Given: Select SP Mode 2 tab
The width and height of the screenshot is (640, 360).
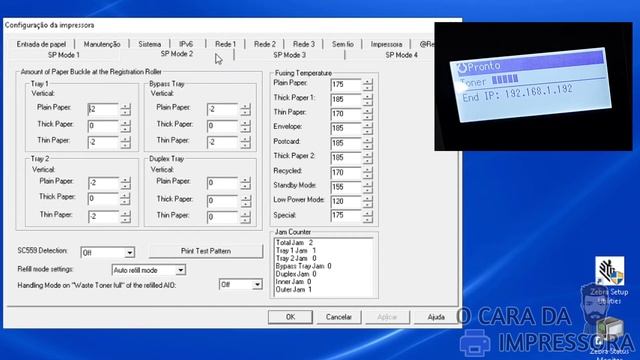Looking at the screenshot, I should pyautogui.click(x=177, y=54).
